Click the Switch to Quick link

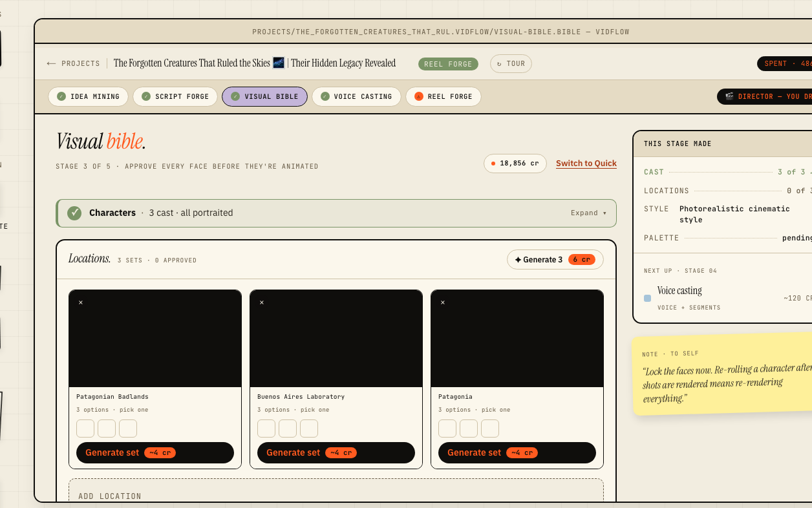(x=586, y=164)
